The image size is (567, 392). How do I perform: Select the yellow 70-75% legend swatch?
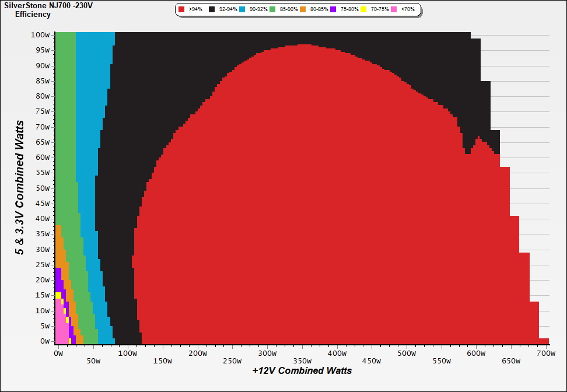364,10
